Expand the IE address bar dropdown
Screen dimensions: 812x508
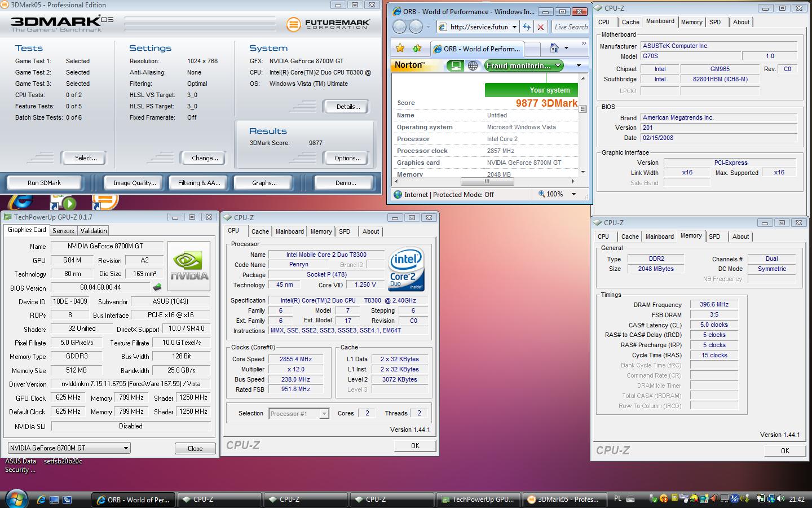coord(514,27)
